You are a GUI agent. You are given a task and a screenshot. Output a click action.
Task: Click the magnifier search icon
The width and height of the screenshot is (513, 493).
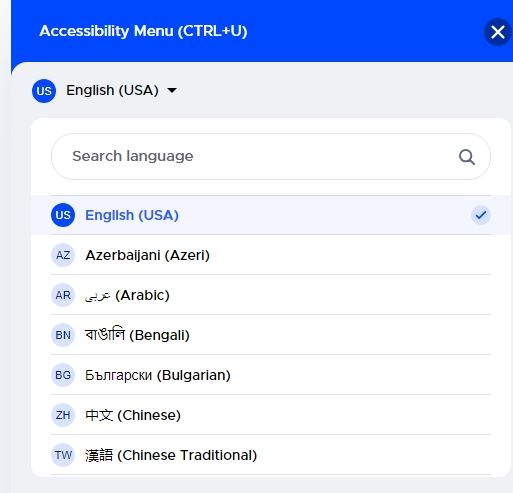click(x=467, y=157)
